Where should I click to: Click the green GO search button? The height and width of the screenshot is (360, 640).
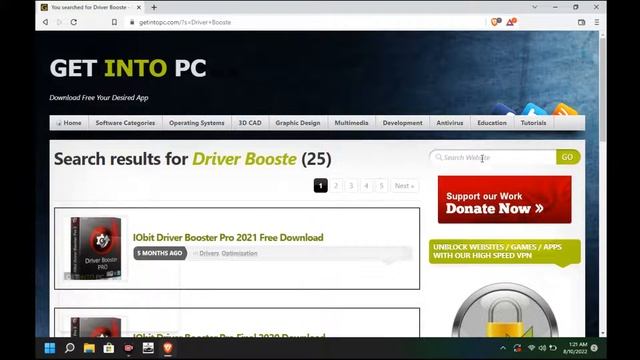coord(567,157)
